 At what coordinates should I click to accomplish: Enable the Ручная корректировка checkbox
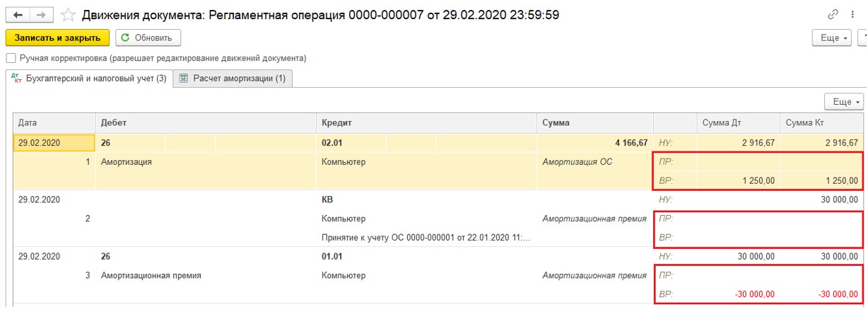[x=10, y=58]
